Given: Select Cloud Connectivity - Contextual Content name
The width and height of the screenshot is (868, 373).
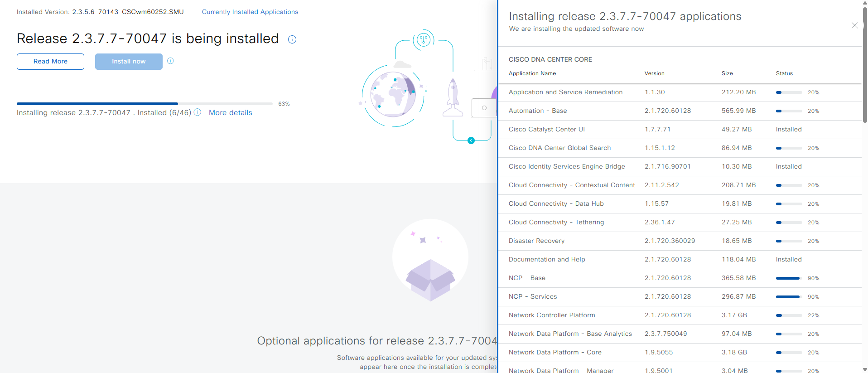Looking at the screenshot, I should [572, 185].
